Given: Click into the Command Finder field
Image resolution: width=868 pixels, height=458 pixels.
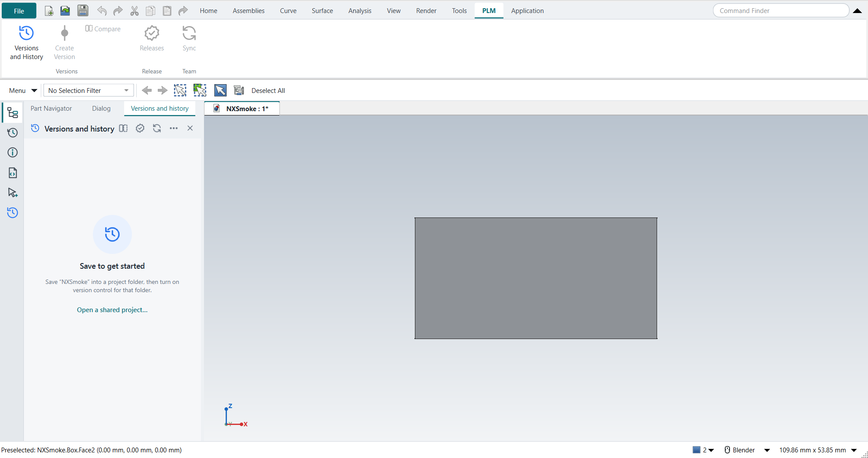Looking at the screenshot, I should [x=781, y=11].
